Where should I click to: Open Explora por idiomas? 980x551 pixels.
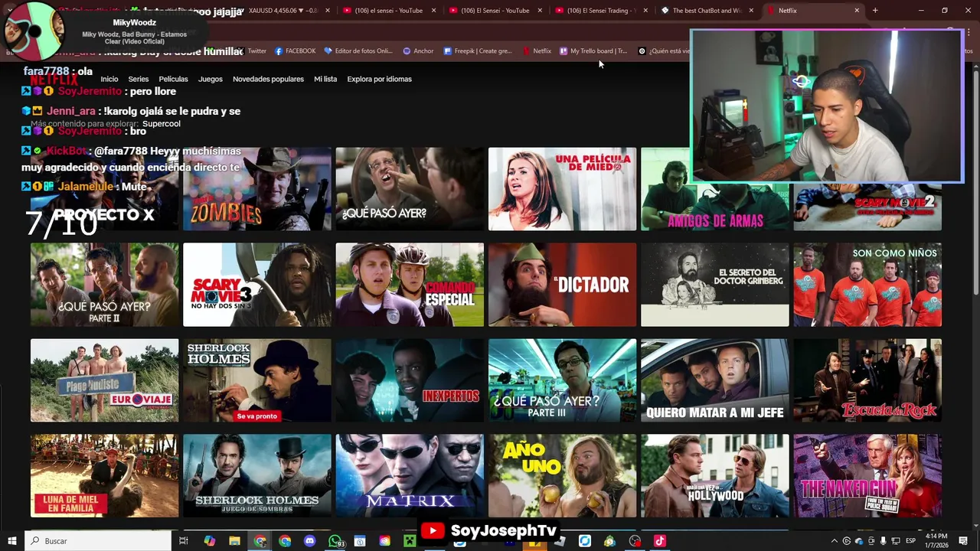pyautogui.click(x=379, y=79)
